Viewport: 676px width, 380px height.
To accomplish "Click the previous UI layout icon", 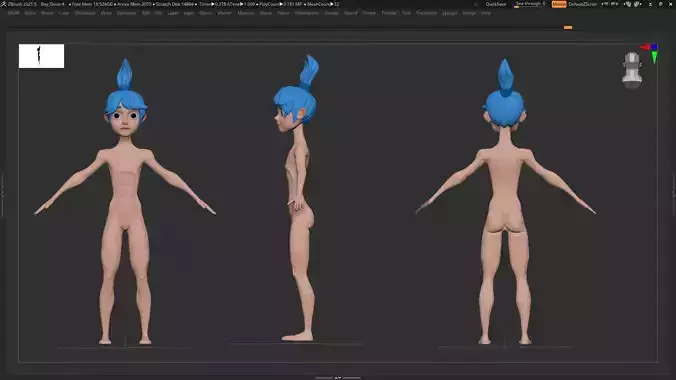I will [x=605, y=4].
